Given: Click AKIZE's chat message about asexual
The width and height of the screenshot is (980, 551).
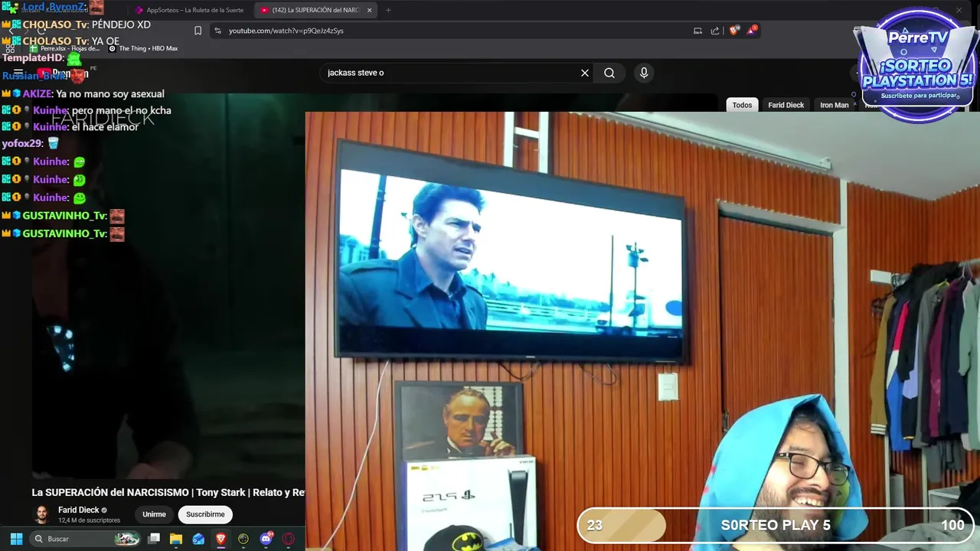Looking at the screenshot, I should click(x=83, y=93).
